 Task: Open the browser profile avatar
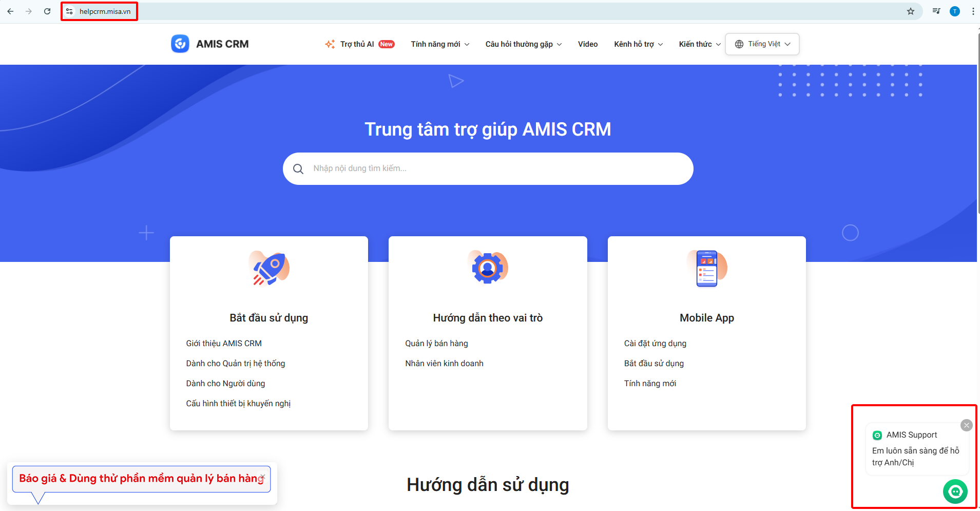[x=955, y=11]
